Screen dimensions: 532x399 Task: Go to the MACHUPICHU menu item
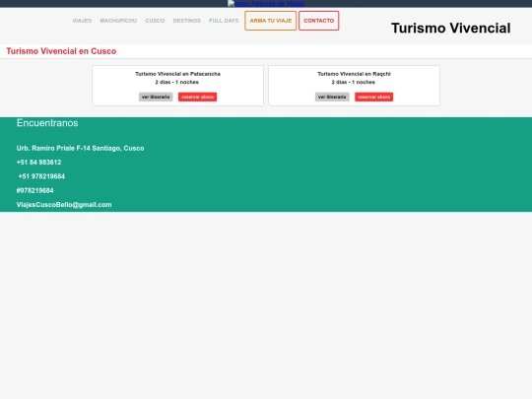point(118,21)
